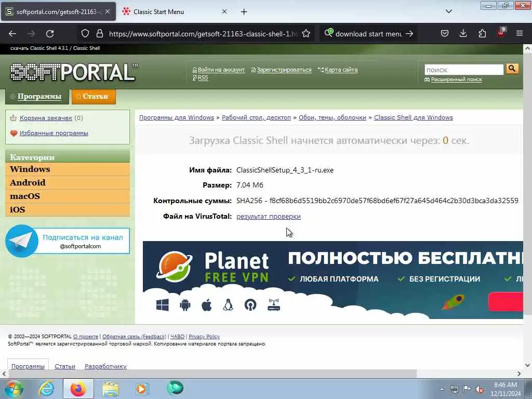This screenshot has width=532, height=399.
Task: Click the download start menu search box
Action: tap(368, 34)
